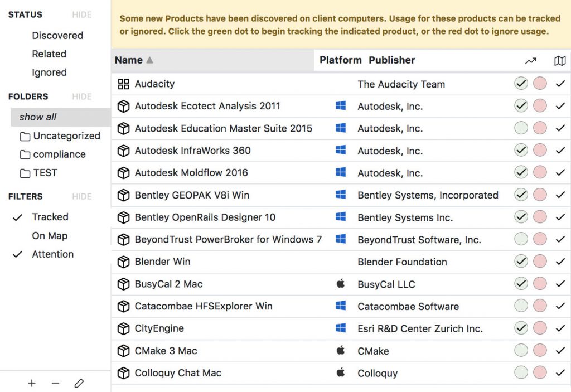Click the add folder plus icon

tap(32, 383)
